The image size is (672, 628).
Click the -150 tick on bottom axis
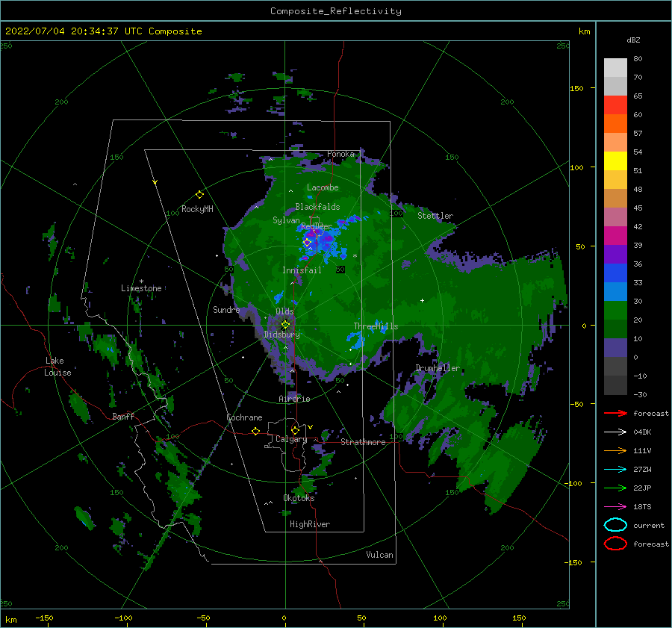click(44, 618)
